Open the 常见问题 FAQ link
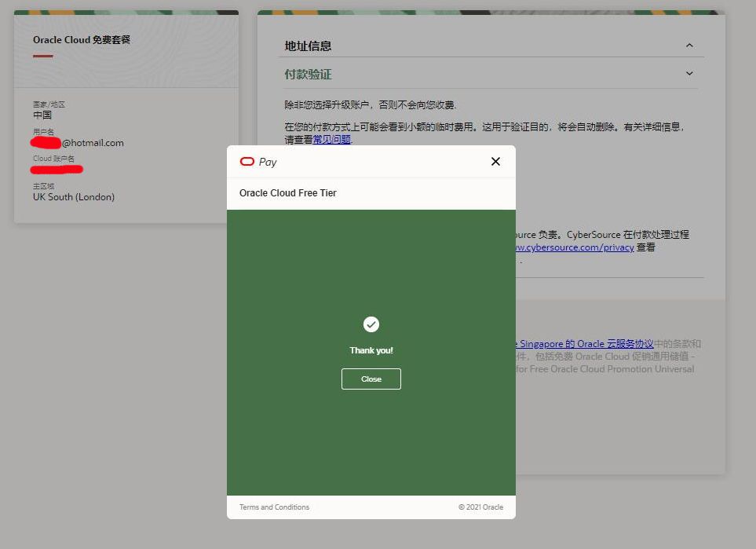Viewport: 756px width, 549px height. click(x=332, y=140)
